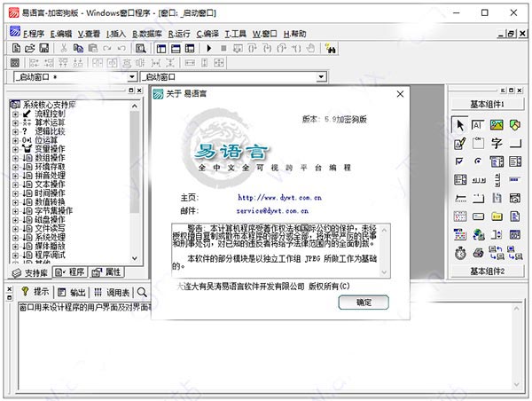Click the print preview magnifier toolbar icon
This screenshot has height=401, width=532.
click(140, 48)
